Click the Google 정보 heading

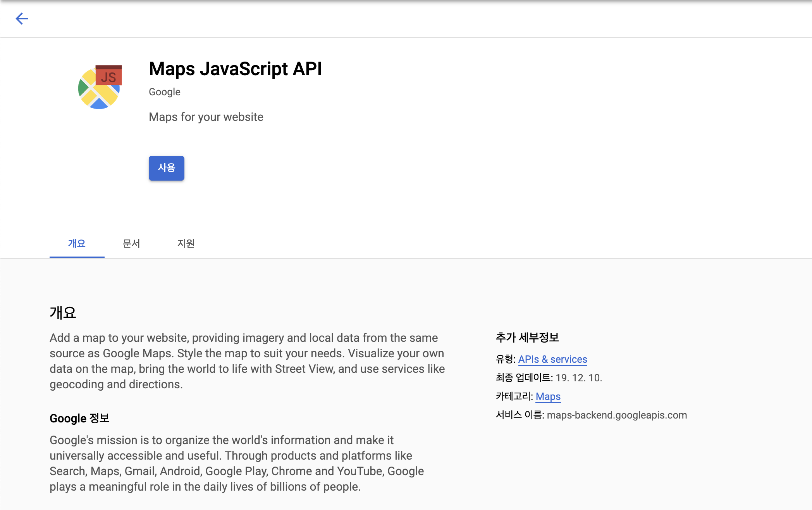coord(79,418)
